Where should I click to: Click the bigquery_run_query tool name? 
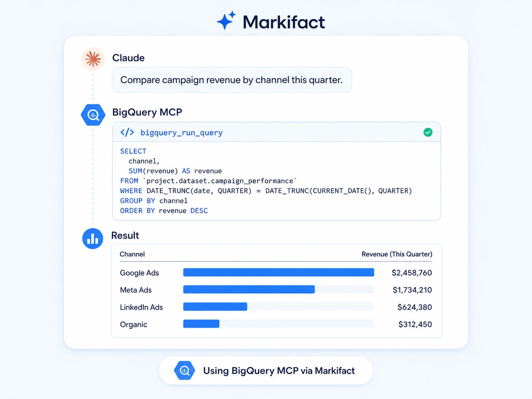181,133
